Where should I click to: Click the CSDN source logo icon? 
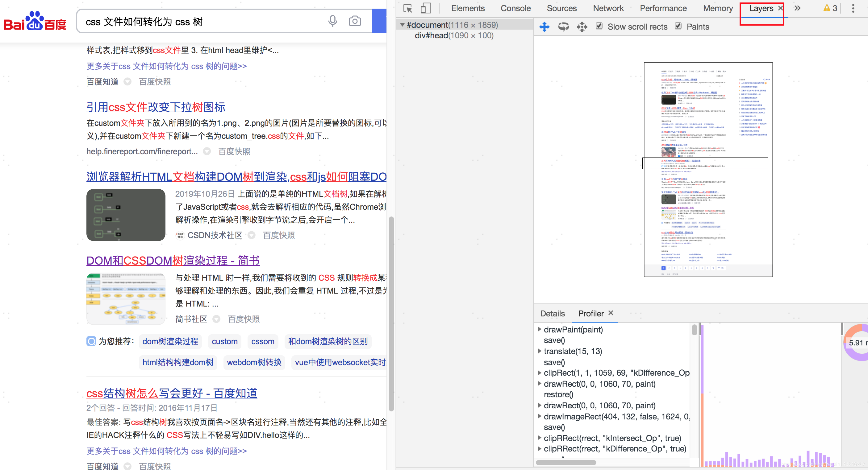click(x=180, y=235)
